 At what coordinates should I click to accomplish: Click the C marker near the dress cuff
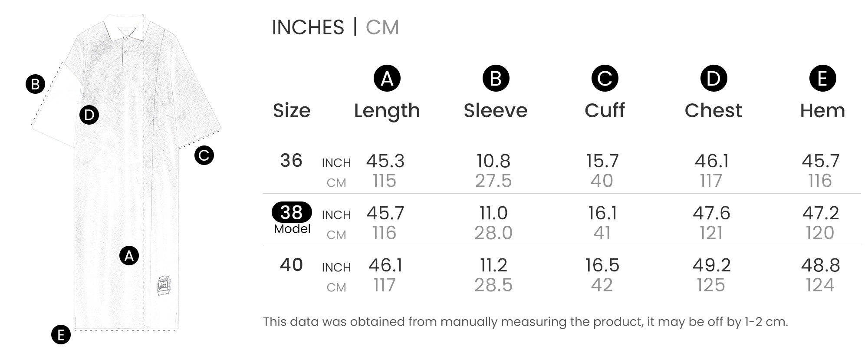coord(204,155)
